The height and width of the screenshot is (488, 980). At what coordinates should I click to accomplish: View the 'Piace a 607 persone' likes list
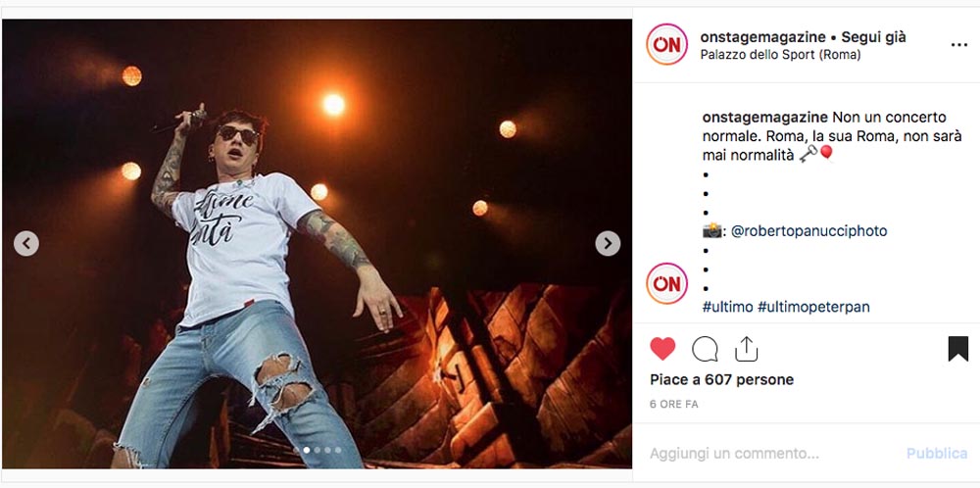click(722, 379)
